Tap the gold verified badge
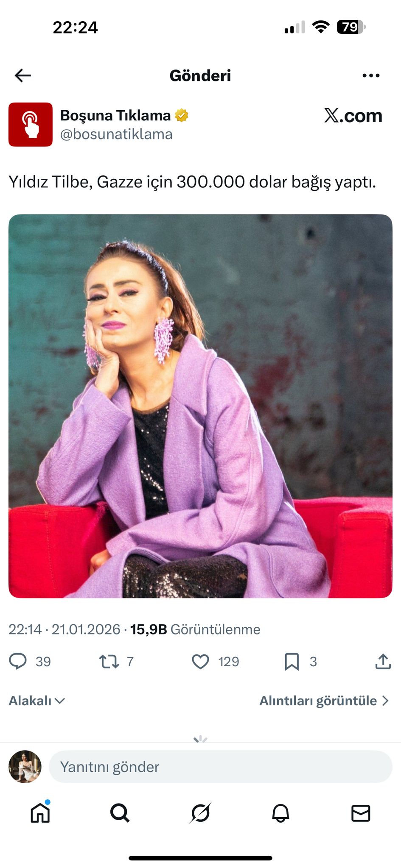The image size is (401, 868). coord(182,115)
